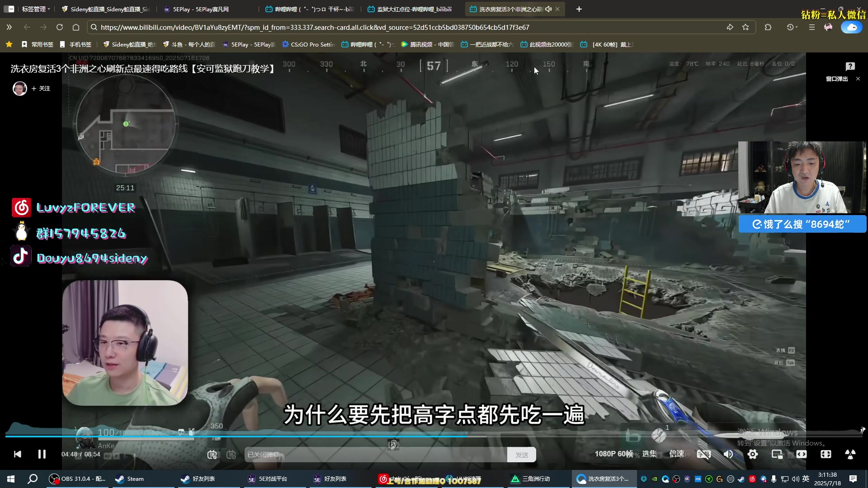
Task: Bookmark this page with the star
Action: [745, 27]
